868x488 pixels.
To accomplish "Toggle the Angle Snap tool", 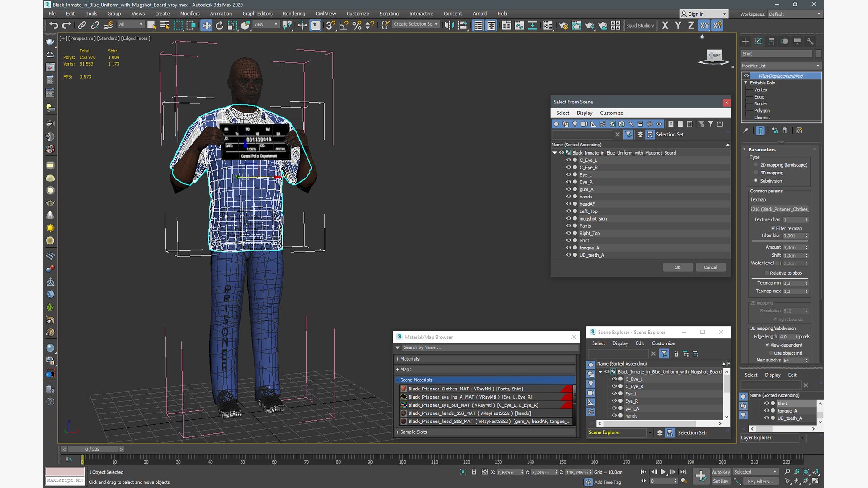I will point(344,25).
